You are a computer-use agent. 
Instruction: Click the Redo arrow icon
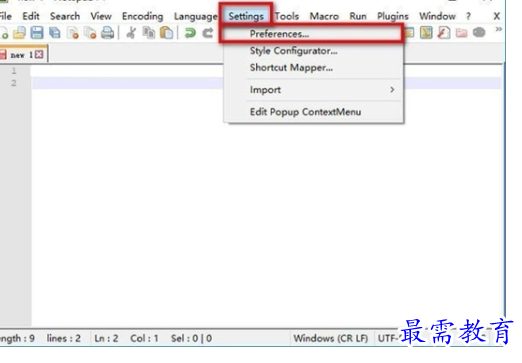pyautogui.click(x=208, y=33)
